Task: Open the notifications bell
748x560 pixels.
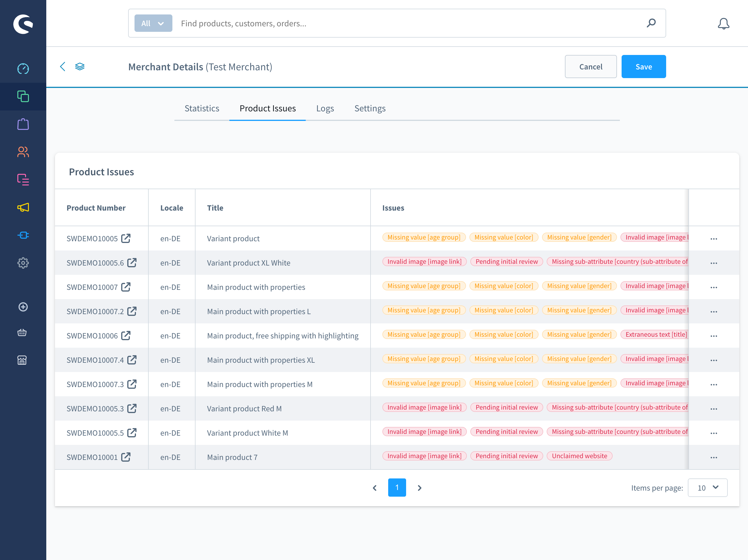Action: [723, 24]
